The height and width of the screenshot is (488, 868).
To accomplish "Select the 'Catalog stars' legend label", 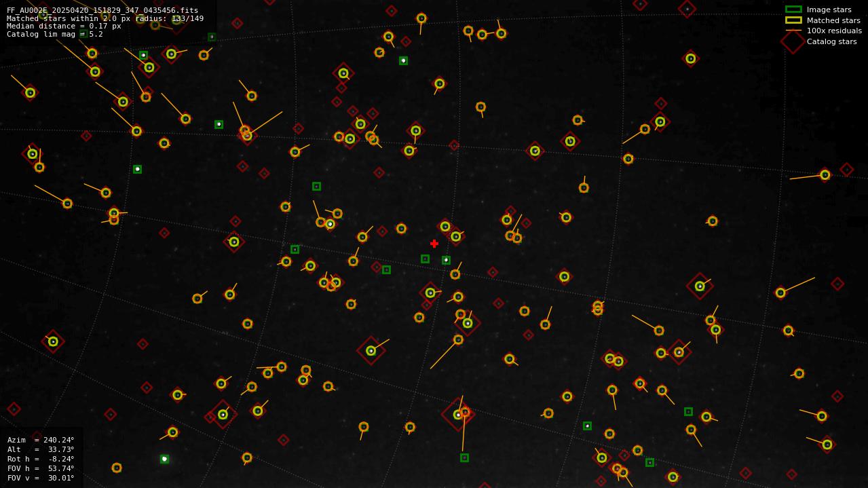I will pyautogui.click(x=831, y=41).
